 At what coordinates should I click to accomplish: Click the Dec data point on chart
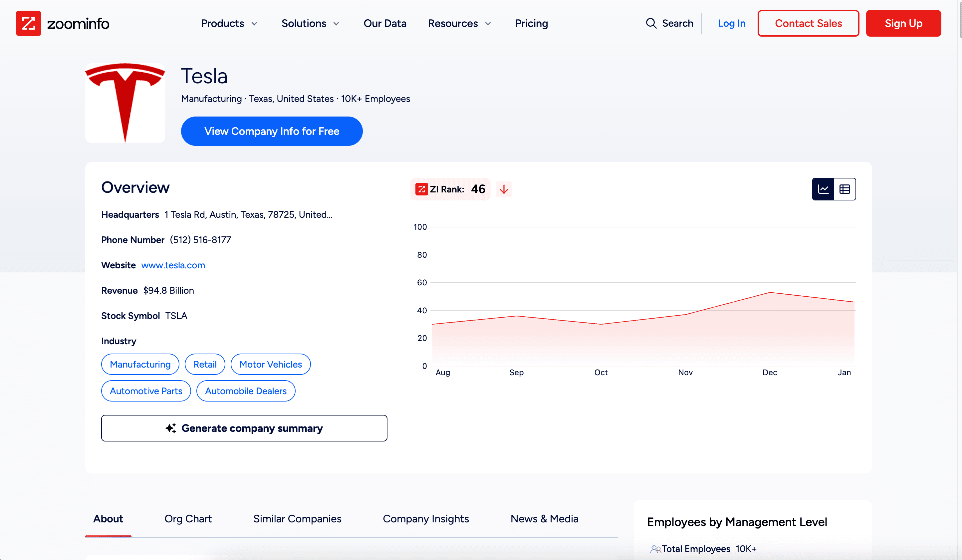tap(770, 292)
